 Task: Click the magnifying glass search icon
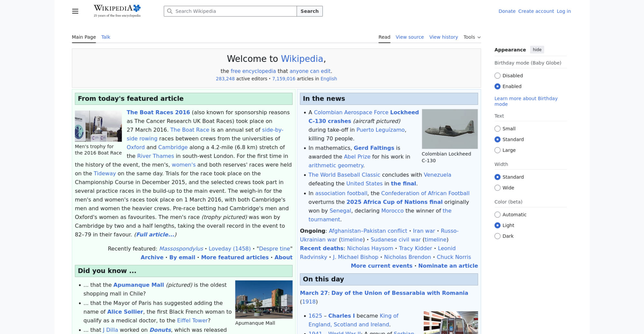click(170, 11)
